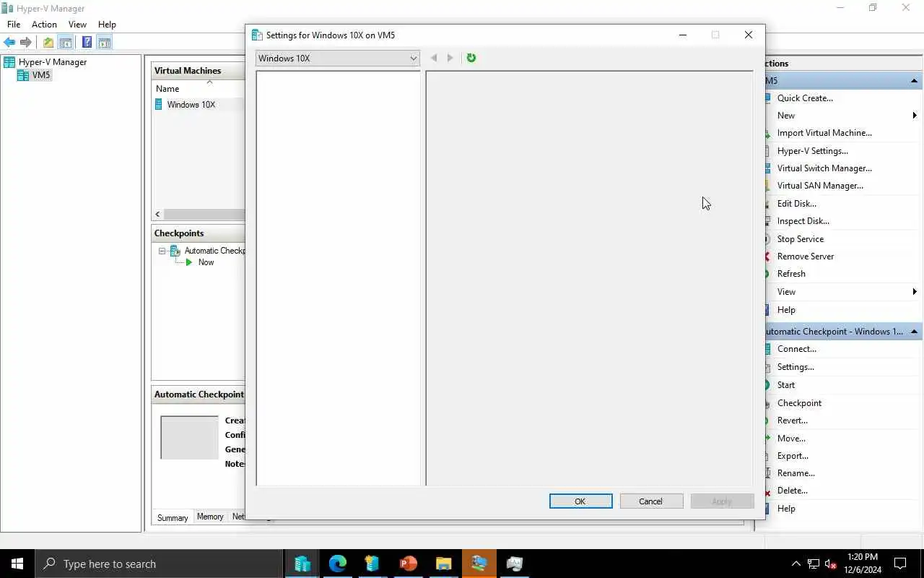Click the active Hyper-V Manager taskbar icon
Viewport: 924px width, 578px height.
pos(479,564)
